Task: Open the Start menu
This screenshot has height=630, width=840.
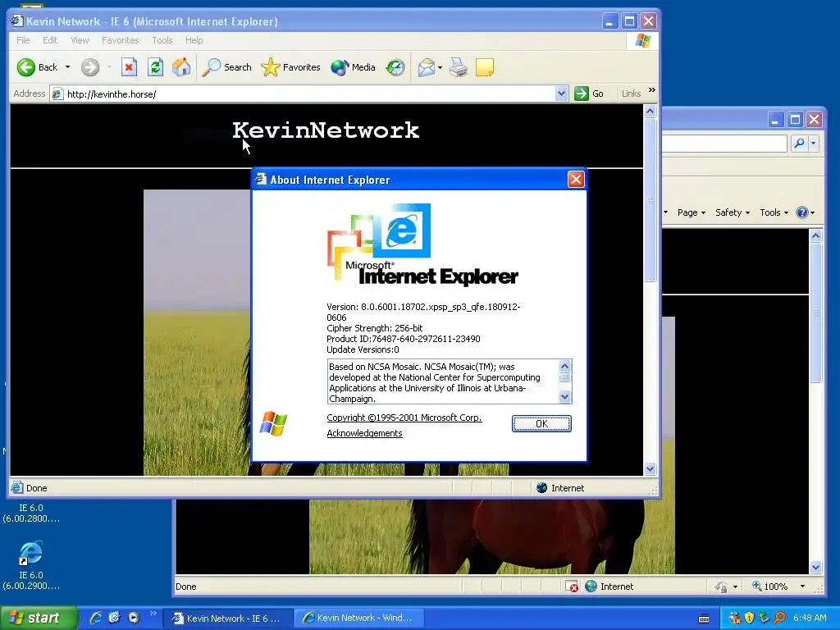Action: (39, 619)
